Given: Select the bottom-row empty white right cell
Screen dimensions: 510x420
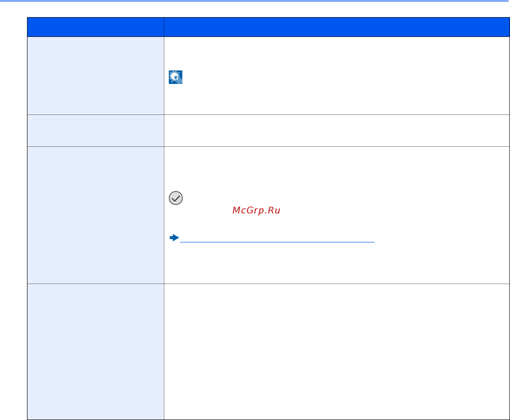Looking at the screenshot, I should 337,351.
